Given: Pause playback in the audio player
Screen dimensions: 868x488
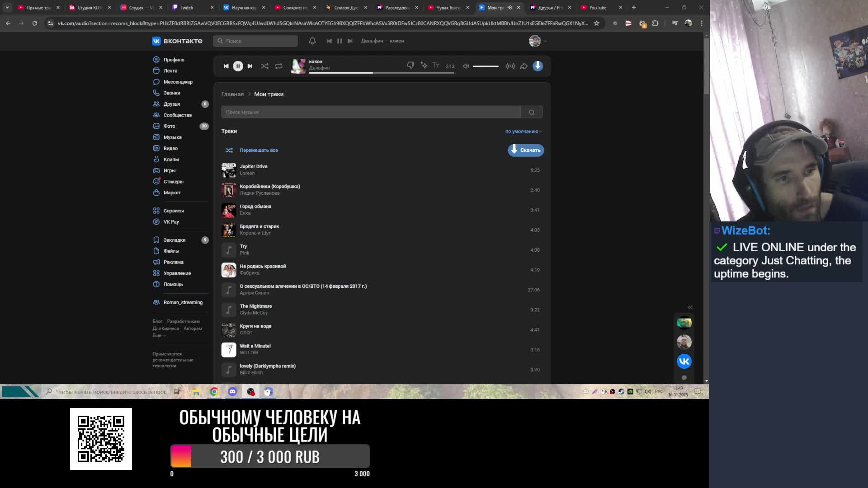Looking at the screenshot, I should tap(238, 66).
